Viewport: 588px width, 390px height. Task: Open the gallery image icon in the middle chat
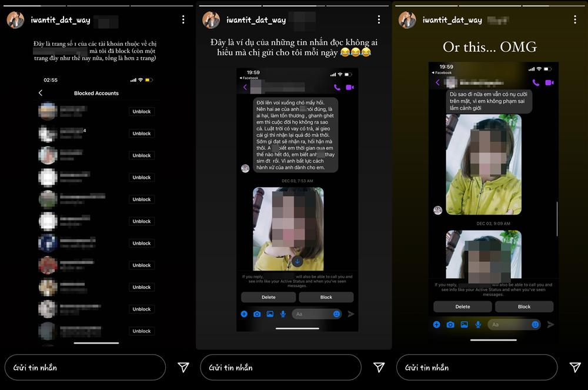point(270,314)
